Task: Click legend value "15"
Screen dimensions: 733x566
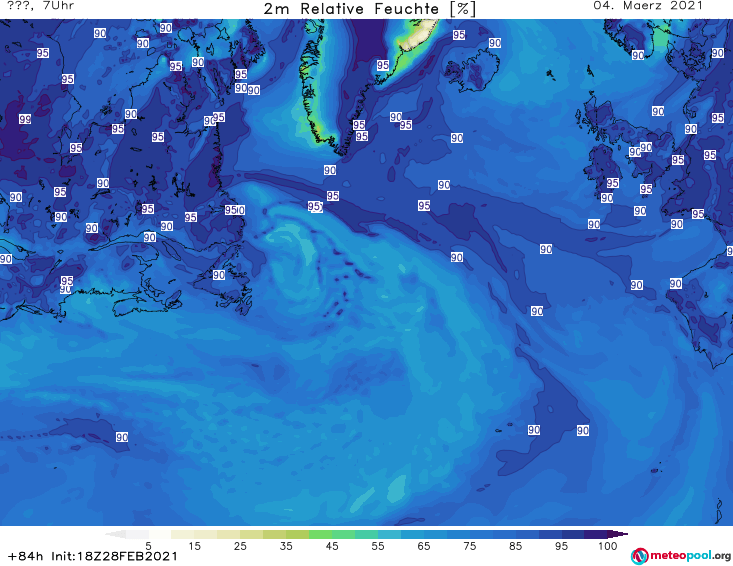Action: click(194, 546)
